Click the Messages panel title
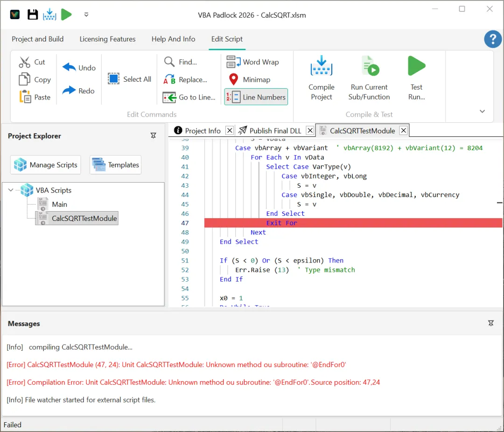 coord(24,324)
